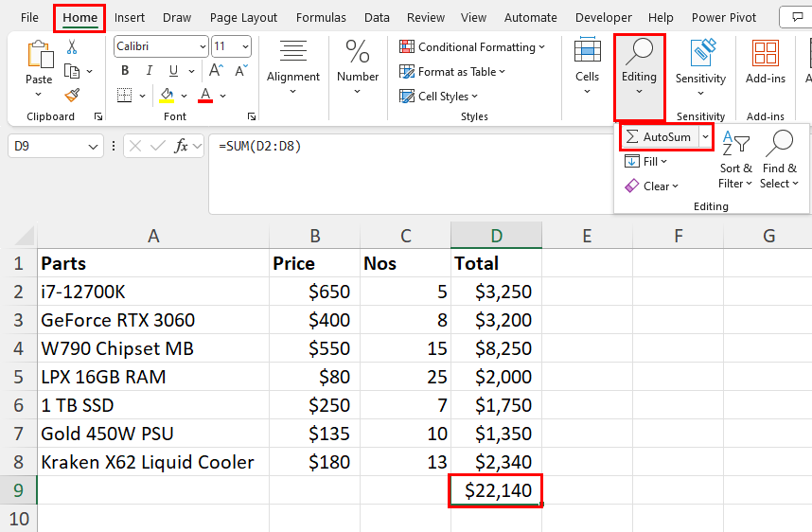Open the Cells group

(588, 65)
